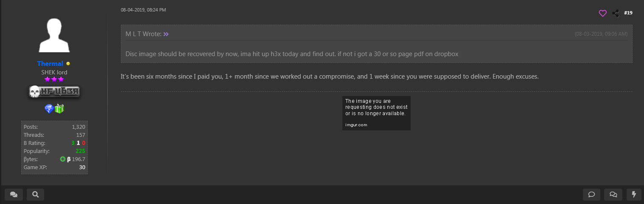The height and width of the screenshot is (204, 644).
Task: Click the green plus icon beside Bytes
Action: (x=63, y=159)
